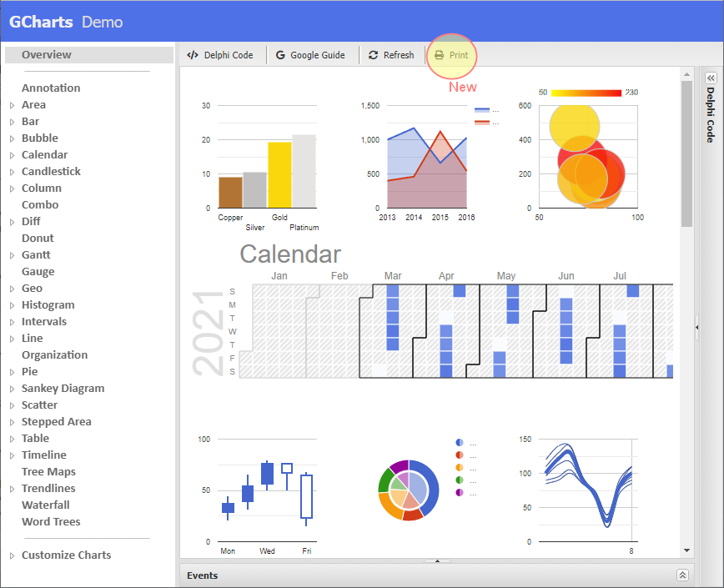Click the Refresh button label
This screenshot has height=588, width=724.
coord(399,55)
